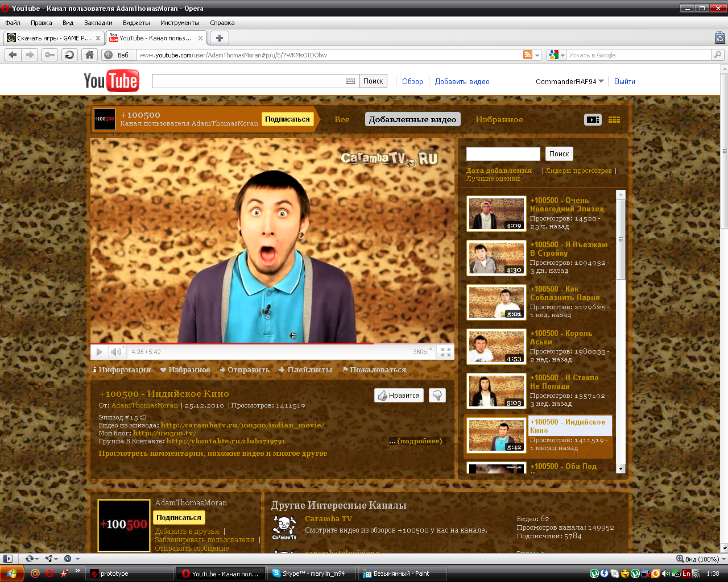Click the search magnifier in Google field

[718, 55]
